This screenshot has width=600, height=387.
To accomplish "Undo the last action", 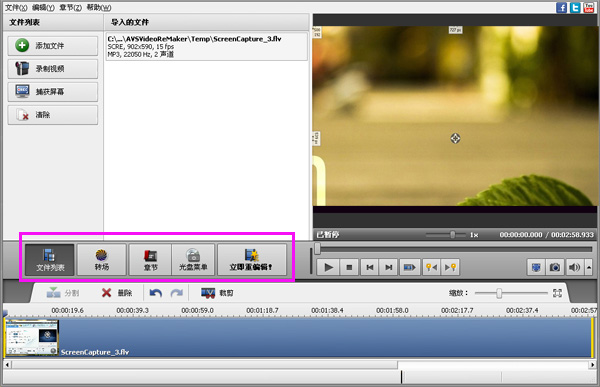I will click(155, 293).
